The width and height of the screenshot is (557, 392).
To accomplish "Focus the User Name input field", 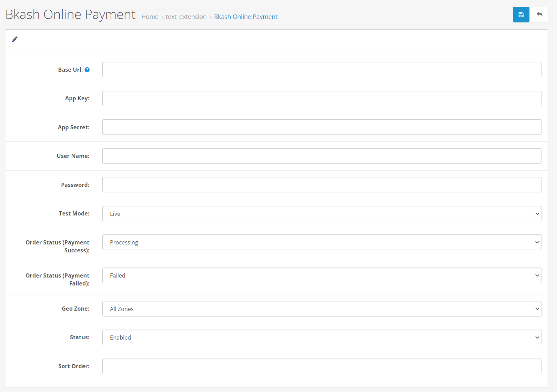I will (x=322, y=156).
